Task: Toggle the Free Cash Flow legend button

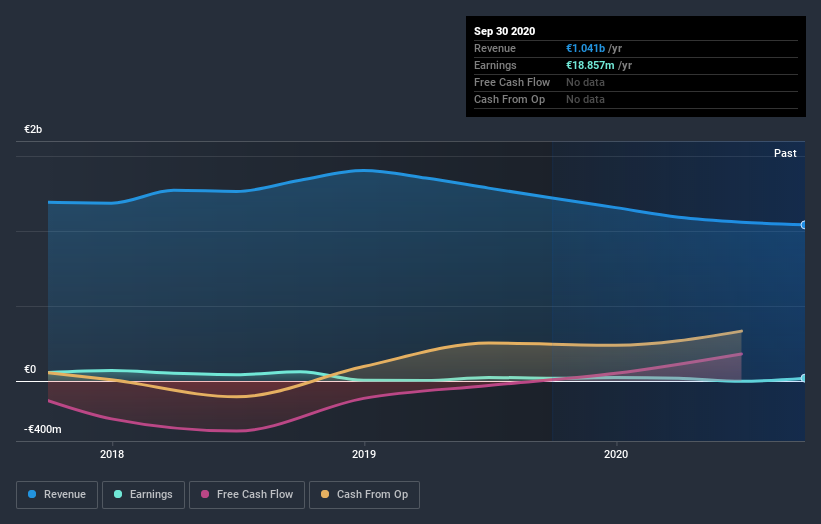Action: (247, 495)
